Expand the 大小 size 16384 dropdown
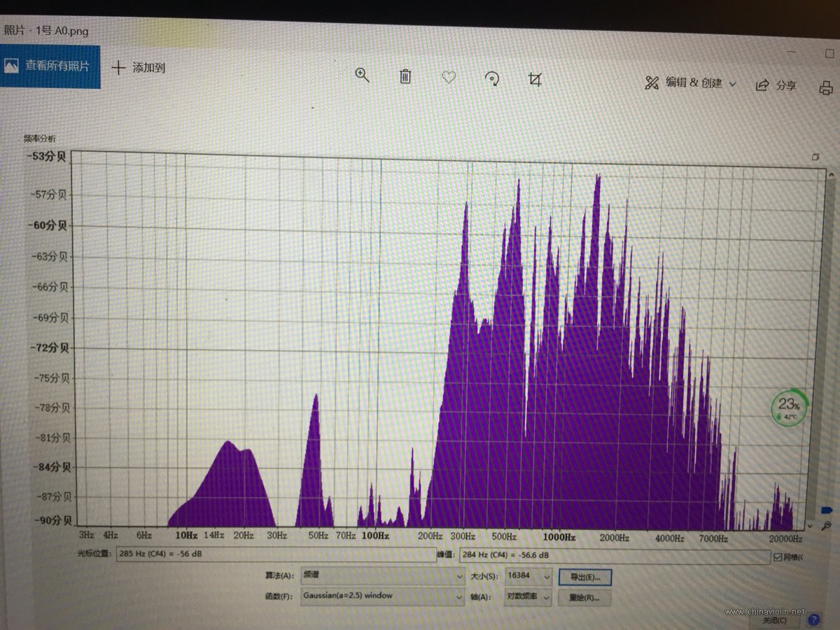 pyautogui.click(x=528, y=576)
